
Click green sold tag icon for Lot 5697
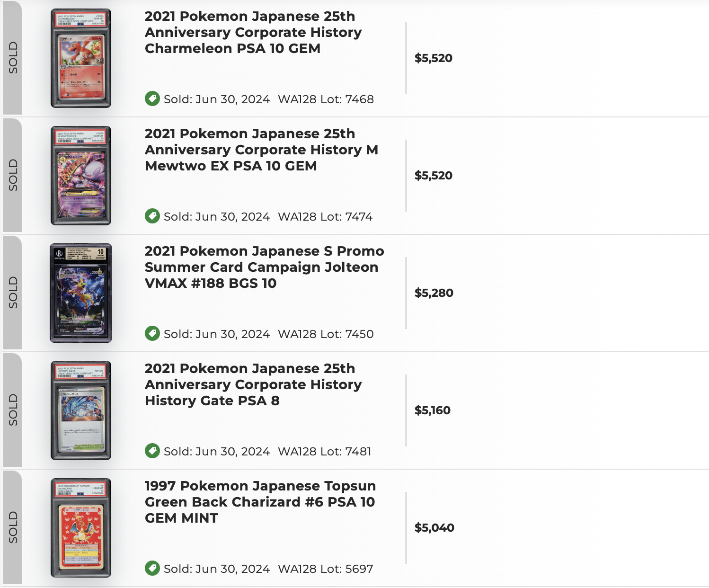click(x=152, y=568)
